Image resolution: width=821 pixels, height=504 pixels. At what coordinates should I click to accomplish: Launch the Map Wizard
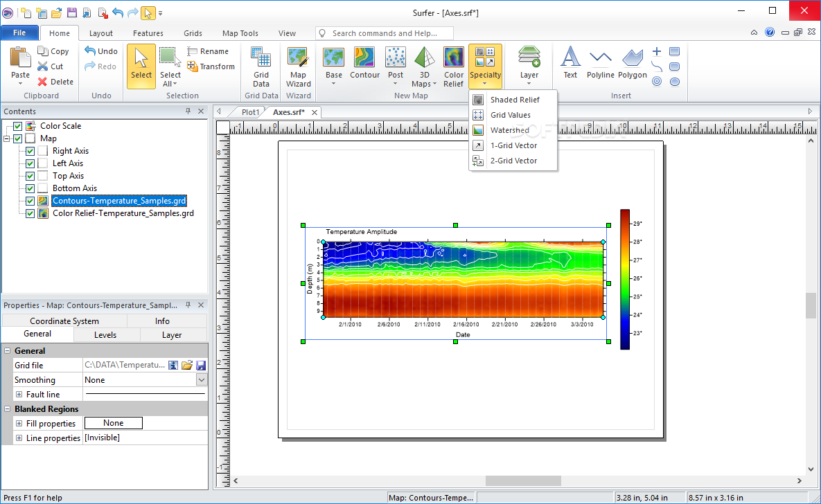[x=298, y=67]
